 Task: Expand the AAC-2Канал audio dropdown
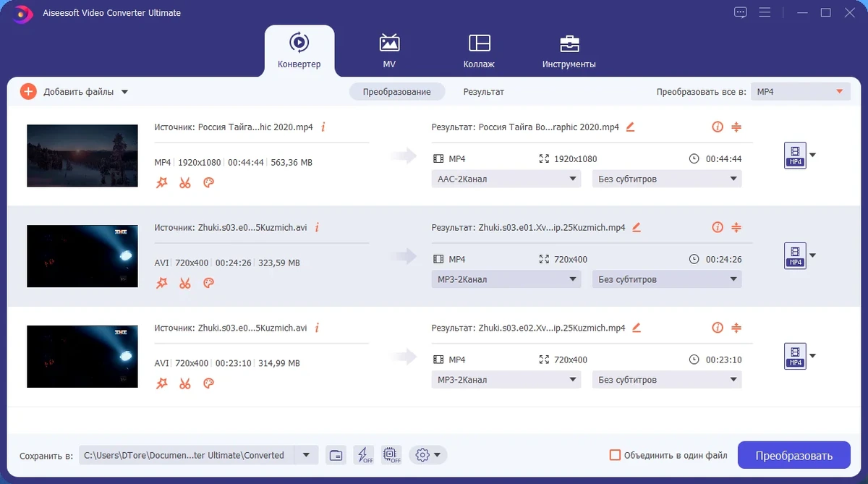pyautogui.click(x=506, y=179)
